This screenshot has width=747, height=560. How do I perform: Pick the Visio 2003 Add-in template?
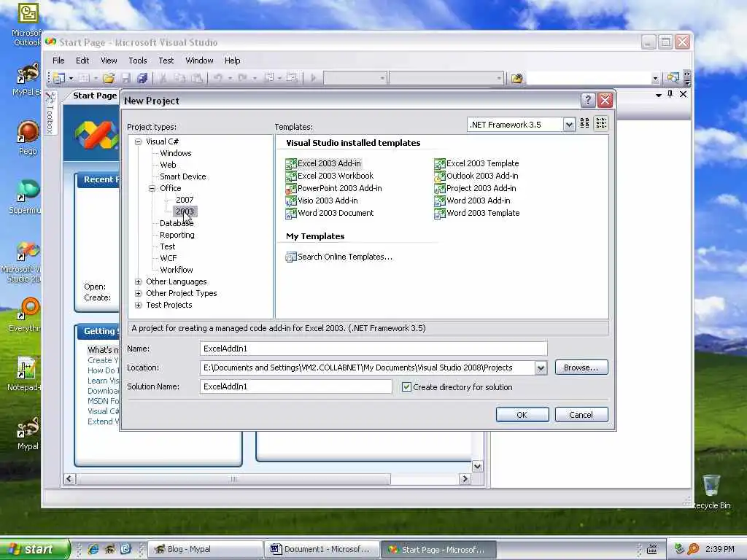[322, 201]
